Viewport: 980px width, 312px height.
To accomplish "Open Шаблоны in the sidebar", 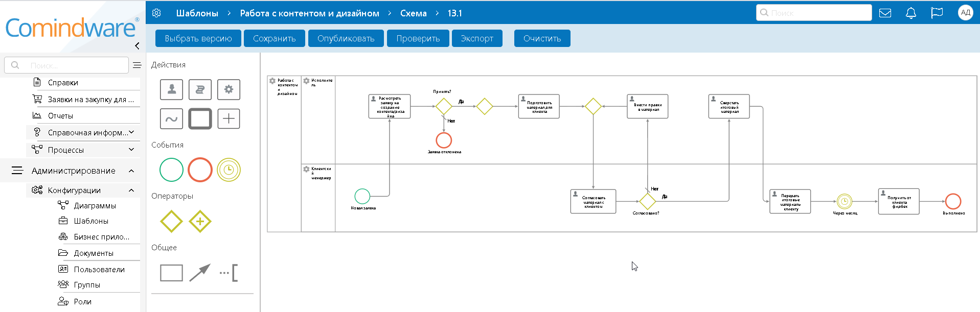I will tap(91, 221).
